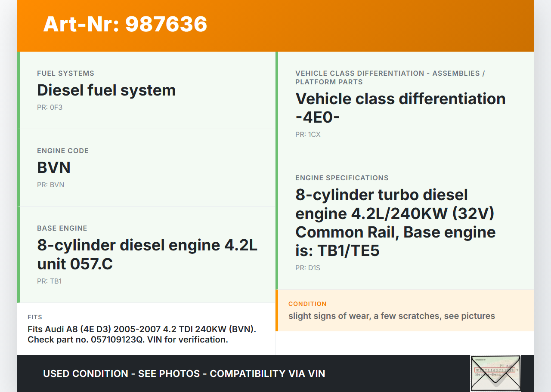Click the FITS section label
Screen dimensions: 551x392
pyautogui.click(x=35, y=317)
